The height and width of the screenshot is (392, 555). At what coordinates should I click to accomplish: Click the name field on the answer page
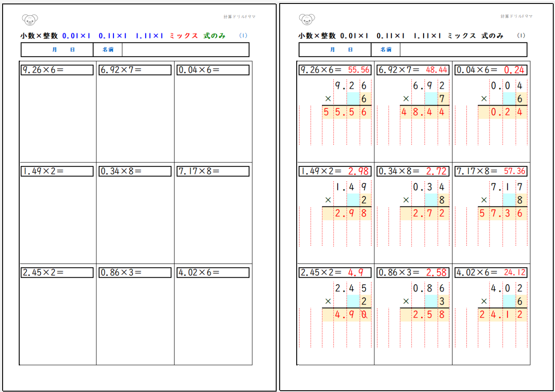[x=463, y=50]
